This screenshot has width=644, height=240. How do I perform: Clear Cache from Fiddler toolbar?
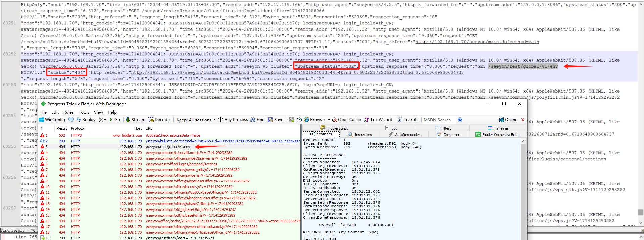(346, 120)
